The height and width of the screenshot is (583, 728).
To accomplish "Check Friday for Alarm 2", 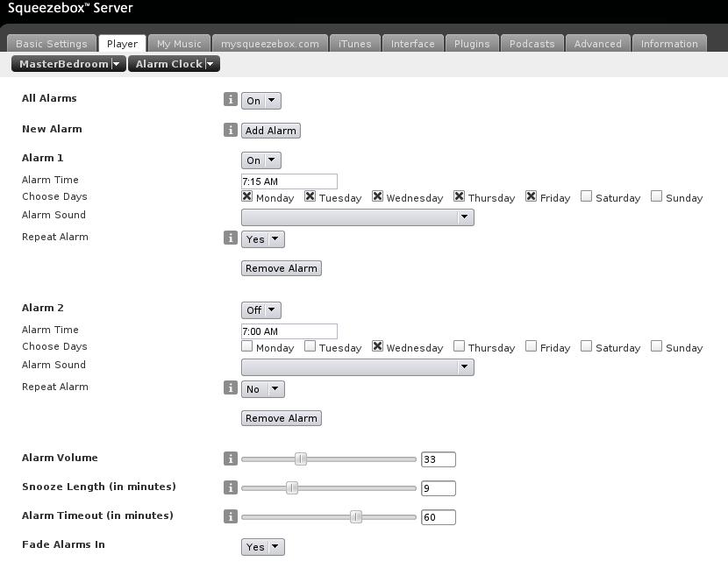I will tap(532, 346).
